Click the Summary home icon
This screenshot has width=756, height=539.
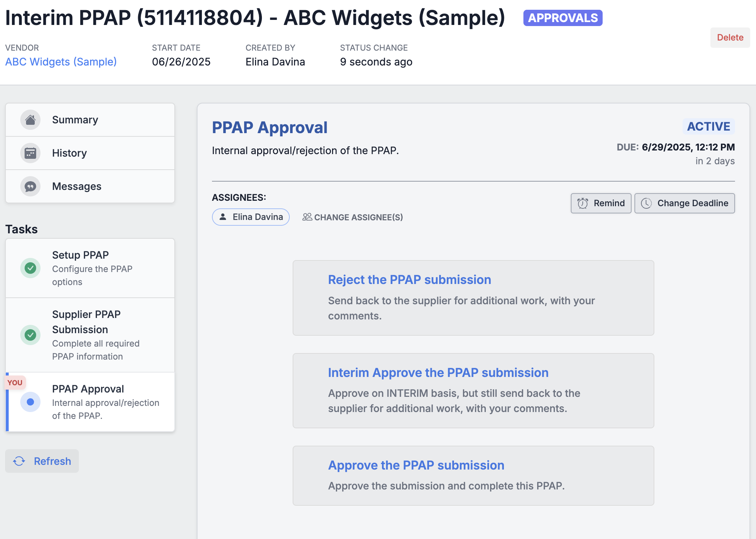(x=30, y=120)
